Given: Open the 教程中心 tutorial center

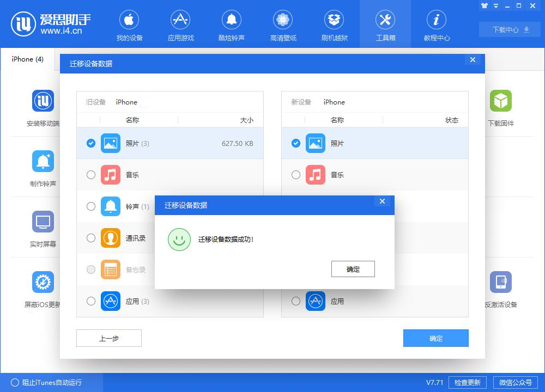Looking at the screenshot, I should click(x=437, y=24).
